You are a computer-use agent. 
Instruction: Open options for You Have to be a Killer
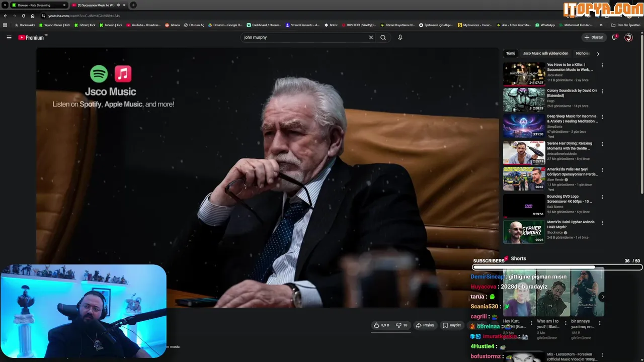tap(602, 65)
